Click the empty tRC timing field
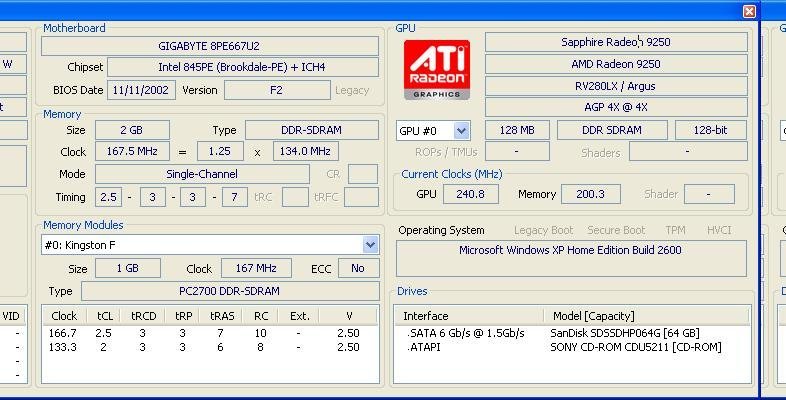The width and height of the screenshot is (786, 400). (295, 197)
